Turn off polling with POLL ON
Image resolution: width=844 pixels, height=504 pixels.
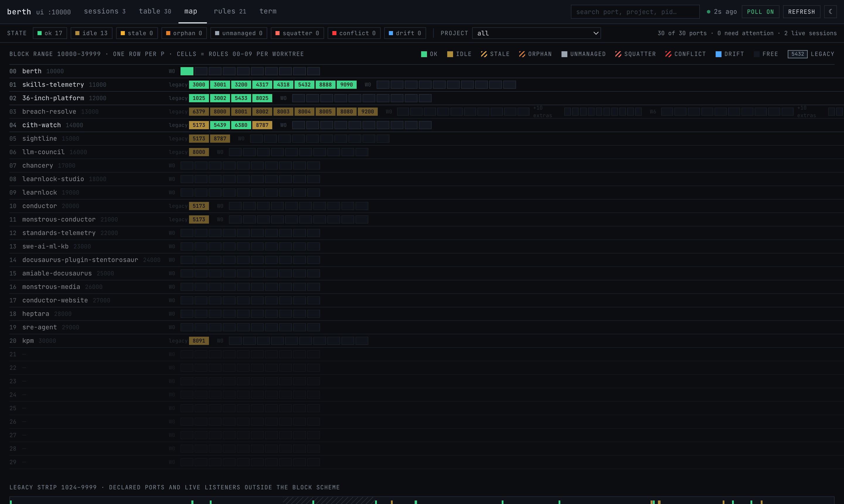click(x=760, y=11)
